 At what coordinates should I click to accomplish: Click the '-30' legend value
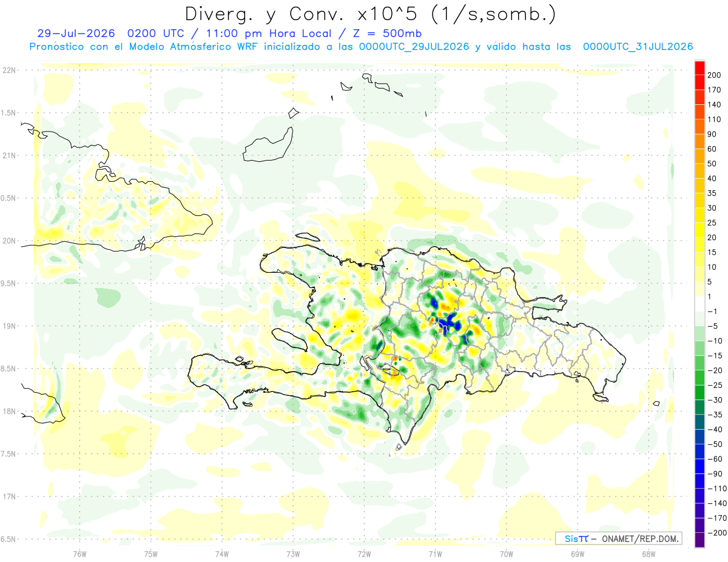pyautogui.click(x=714, y=400)
